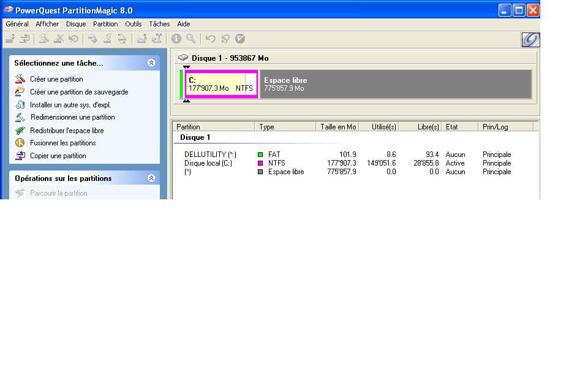588x368 pixels.
Task: Click the split partition toolbar icon
Action: (x=157, y=38)
